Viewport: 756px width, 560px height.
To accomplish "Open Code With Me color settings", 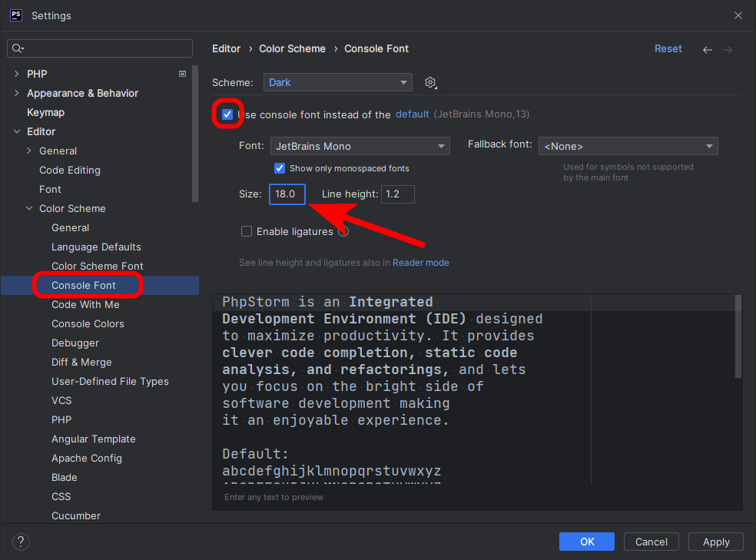I will 85,304.
